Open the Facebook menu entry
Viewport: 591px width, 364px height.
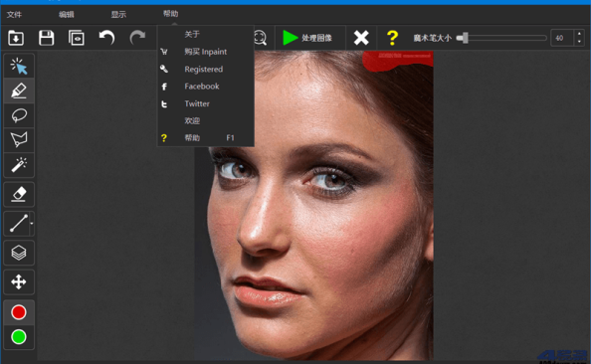pyautogui.click(x=205, y=87)
